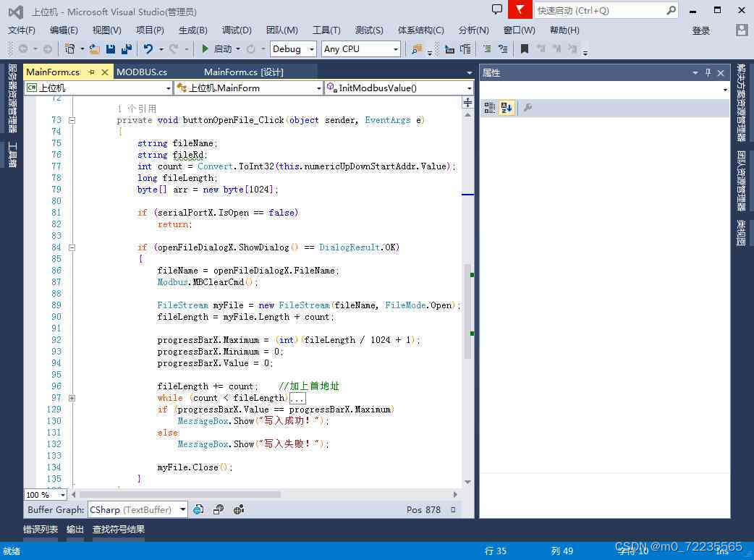
Task: Save the current file with floppy icon
Action: (111, 48)
